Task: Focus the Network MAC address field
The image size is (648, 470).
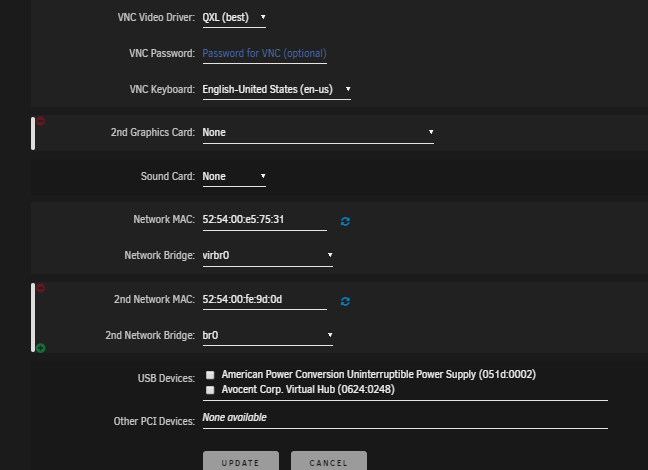Action: click(264, 220)
